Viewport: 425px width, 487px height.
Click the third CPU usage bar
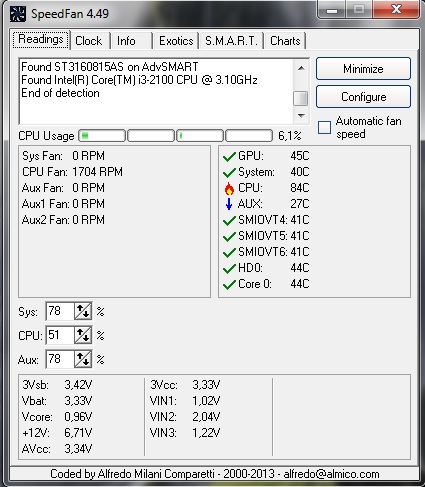point(200,136)
